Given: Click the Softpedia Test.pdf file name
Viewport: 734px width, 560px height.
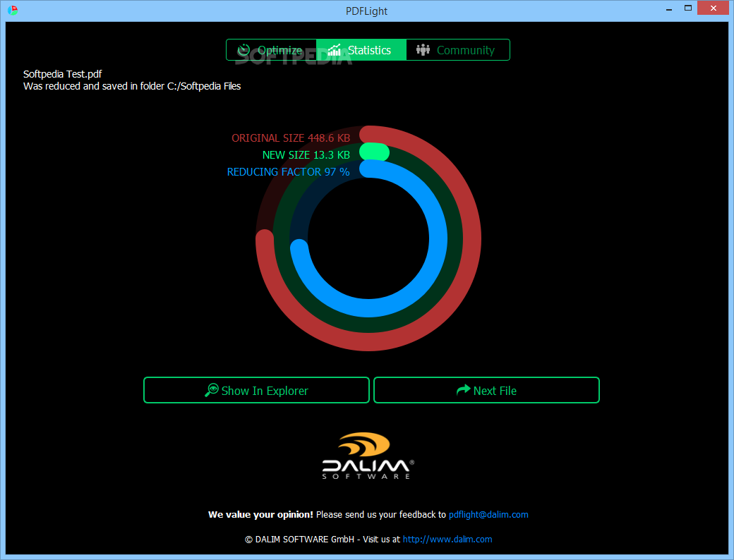Looking at the screenshot, I should click(x=63, y=74).
